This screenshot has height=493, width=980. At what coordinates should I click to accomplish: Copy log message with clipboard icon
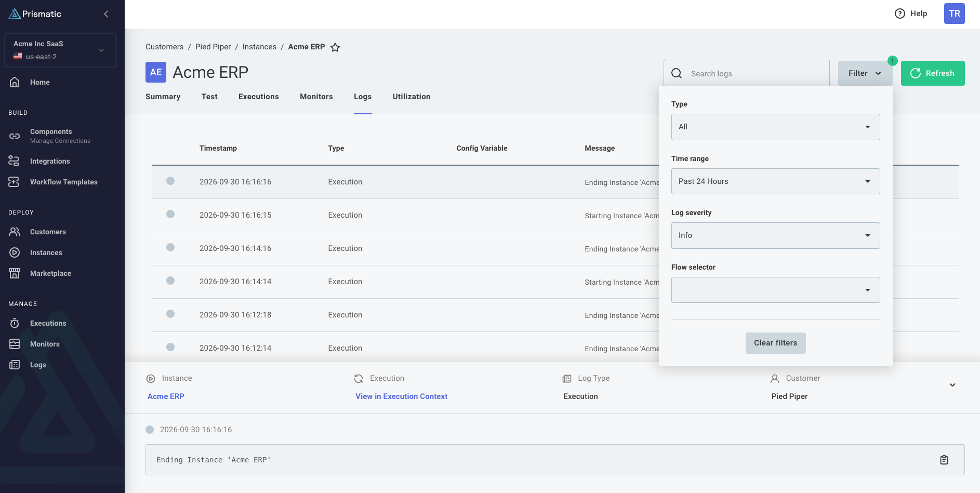(x=944, y=460)
